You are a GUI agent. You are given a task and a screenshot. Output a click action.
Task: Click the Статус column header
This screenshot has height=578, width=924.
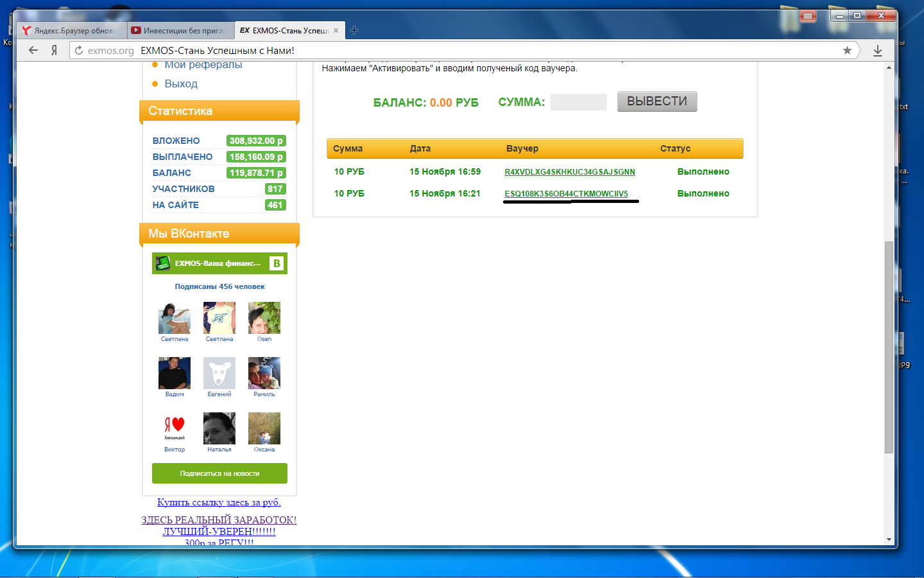[675, 148]
